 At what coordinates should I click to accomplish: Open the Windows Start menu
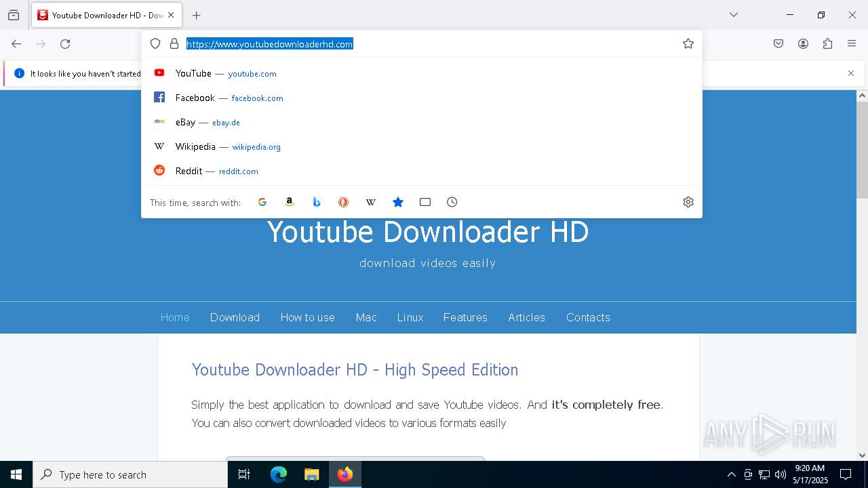click(x=16, y=474)
